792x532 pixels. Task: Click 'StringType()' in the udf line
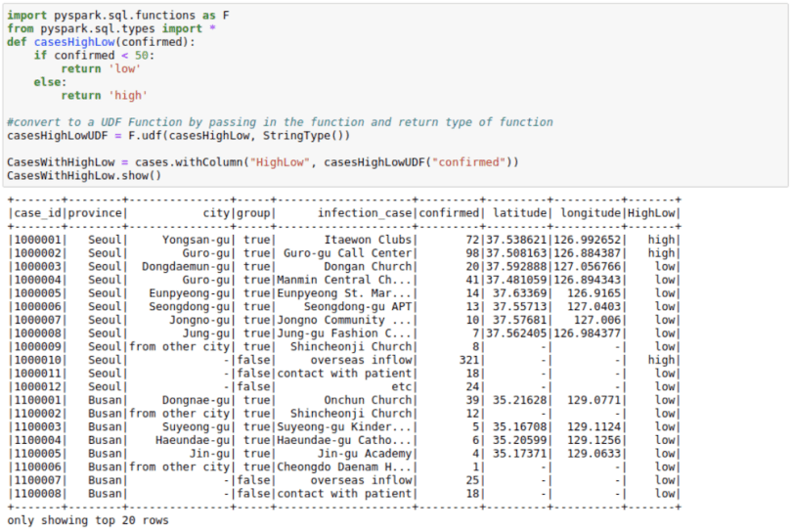(x=303, y=135)
